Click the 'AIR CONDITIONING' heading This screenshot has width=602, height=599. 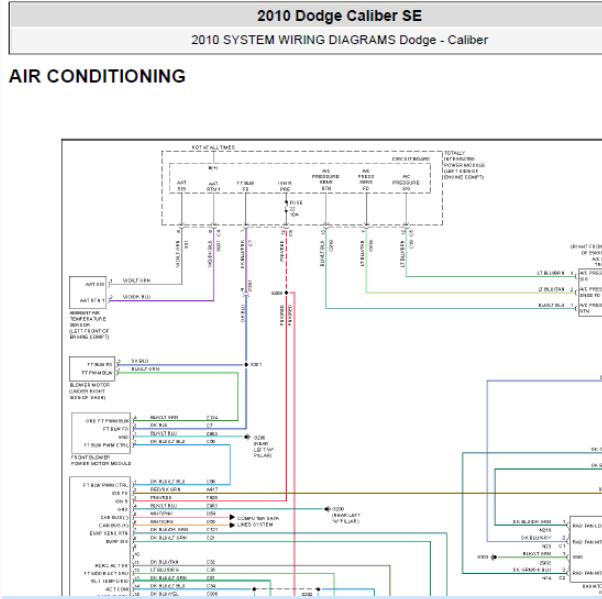coord(98,76)
